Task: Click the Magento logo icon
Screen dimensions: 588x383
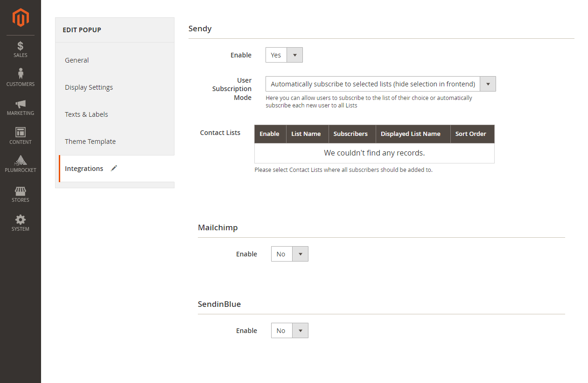Action: (x=21, y=18)
